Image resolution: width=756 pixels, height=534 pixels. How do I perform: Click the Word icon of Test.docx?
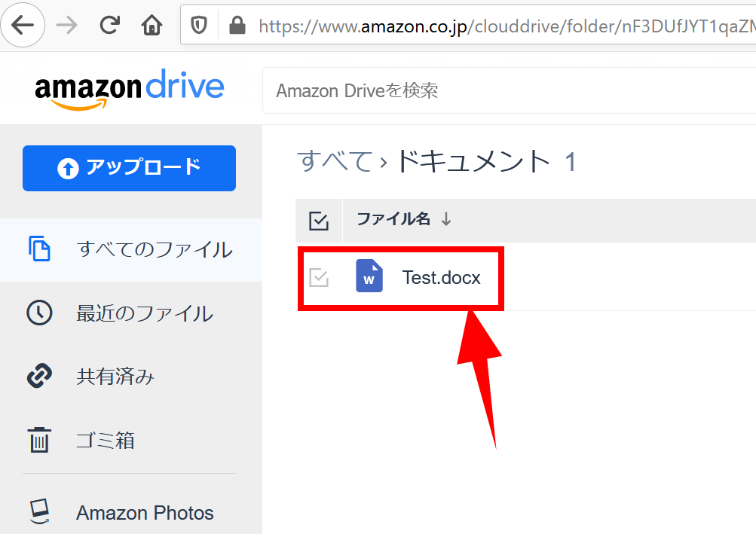tap(369, 276)
